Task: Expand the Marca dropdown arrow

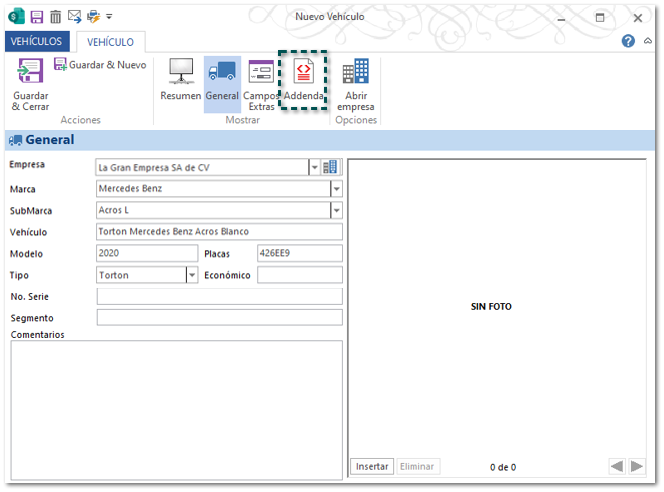Action: pos(336,189)
